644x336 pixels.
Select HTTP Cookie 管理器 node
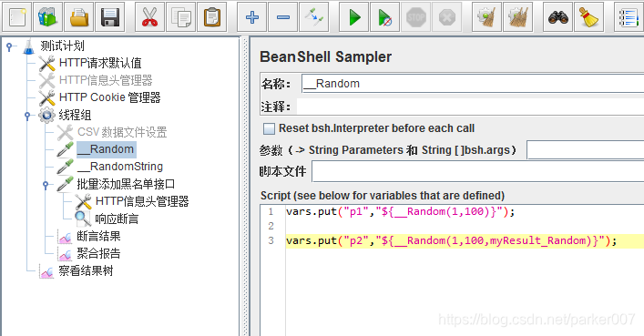109,97
